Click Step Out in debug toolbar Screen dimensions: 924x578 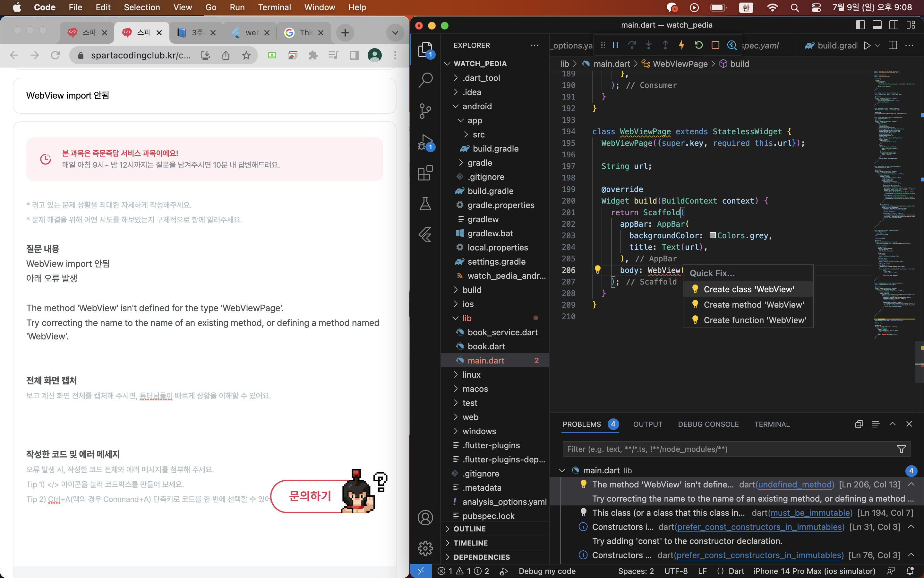[x=665, y=45]
